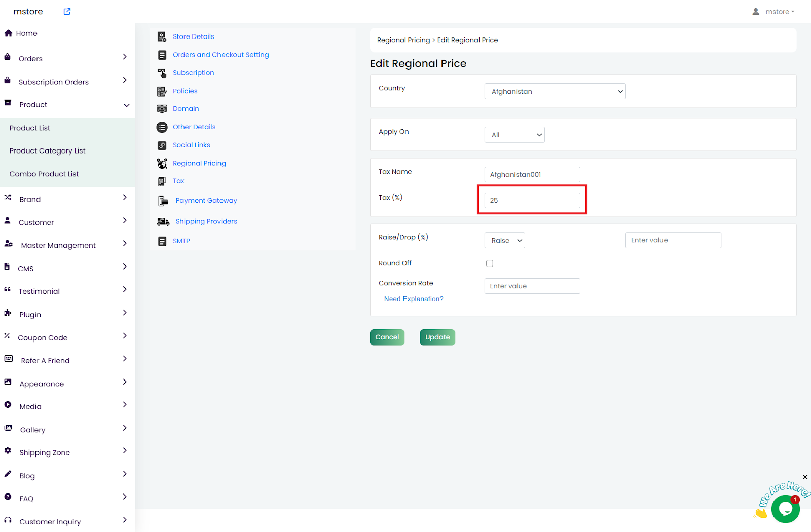Click the Tax (%) input field

[532, 200]
